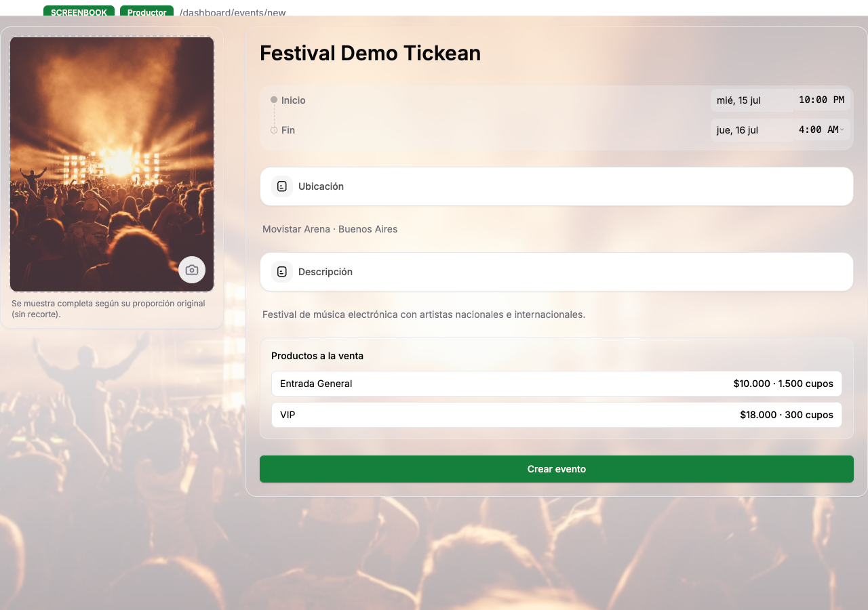
Task: Open the 10:00 PM start time selector
Action: click(x=822, y=100)
